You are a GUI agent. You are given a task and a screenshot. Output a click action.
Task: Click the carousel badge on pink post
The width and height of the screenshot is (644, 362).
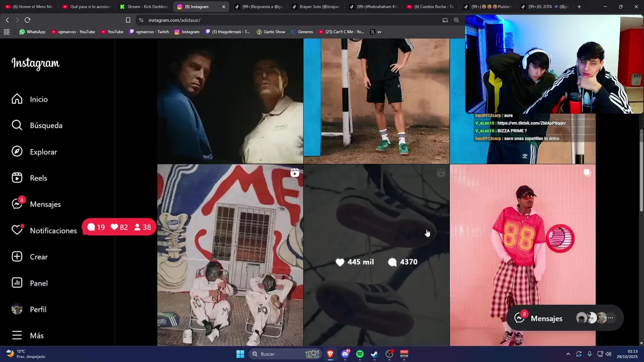click(x=587, y=172)
